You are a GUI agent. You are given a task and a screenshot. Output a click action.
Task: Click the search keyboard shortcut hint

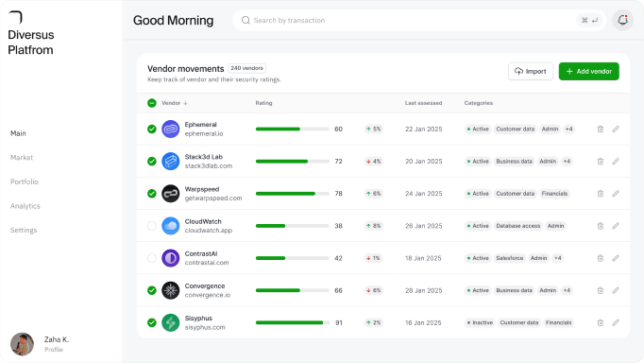(x=589, y=20)
